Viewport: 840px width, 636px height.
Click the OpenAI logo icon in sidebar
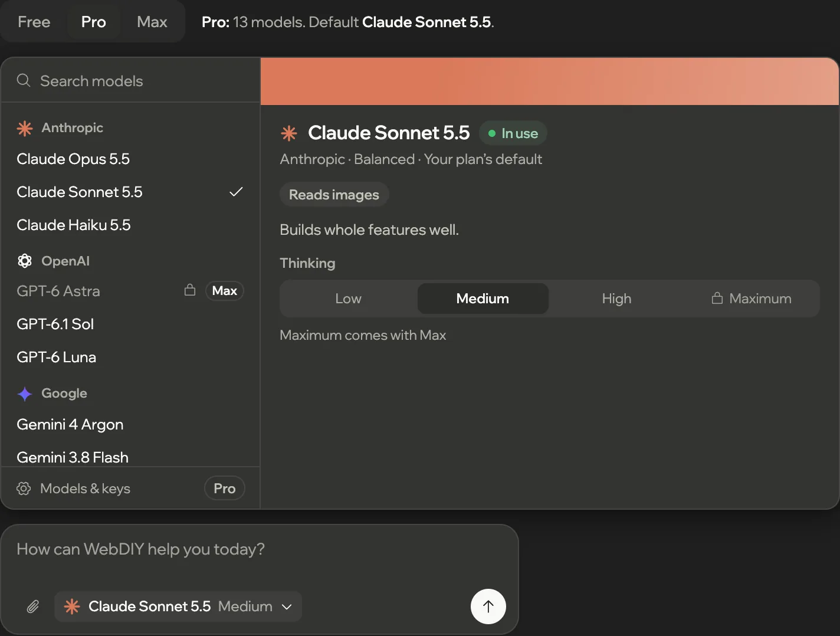[x=25, y=261]
